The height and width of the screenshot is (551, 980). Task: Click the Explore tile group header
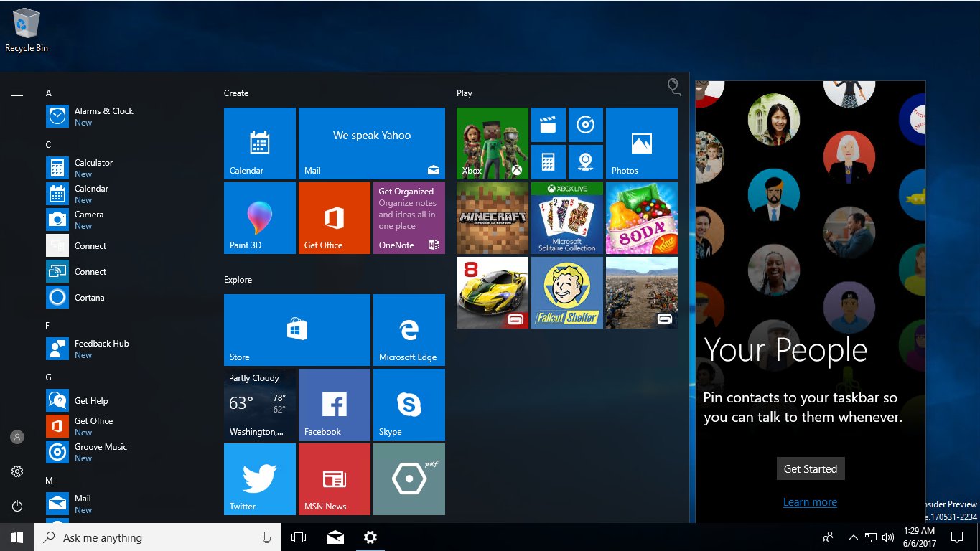point(238,280)
